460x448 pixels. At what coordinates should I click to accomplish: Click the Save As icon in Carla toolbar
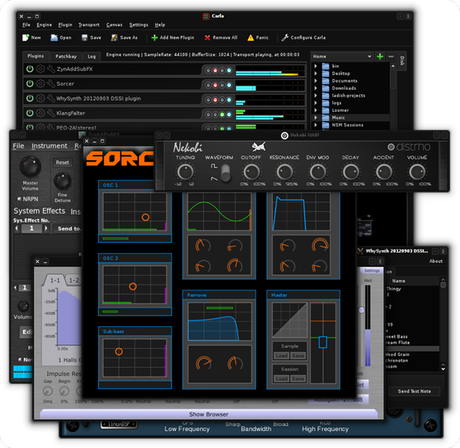coord(114,38)
